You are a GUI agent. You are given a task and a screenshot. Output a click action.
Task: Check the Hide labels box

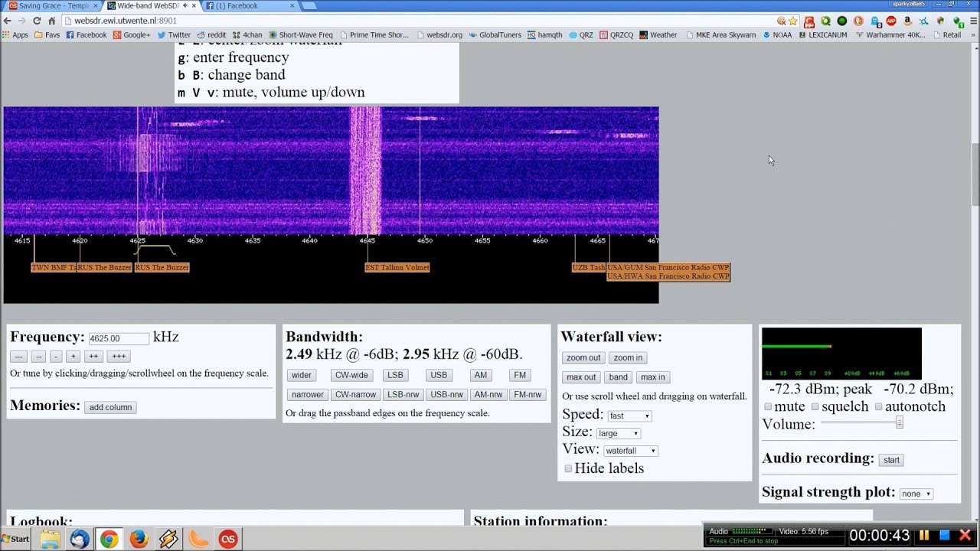click(568, 468)
